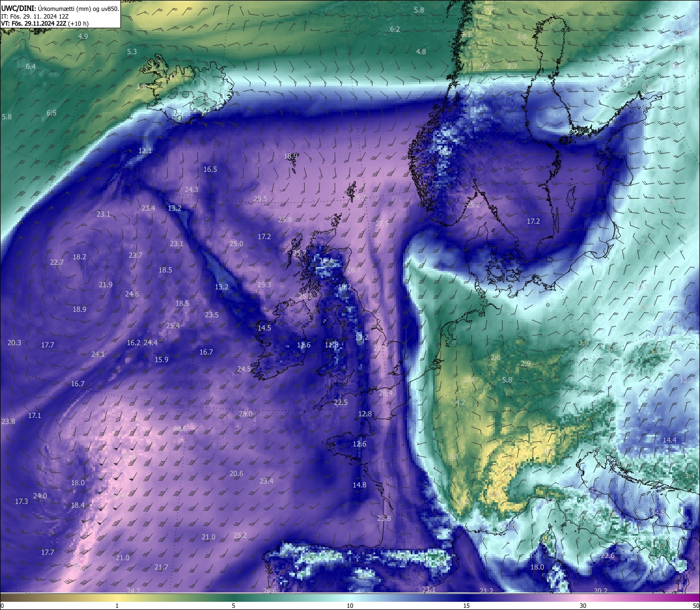700x610 pixels.
Task: Click the 'IT: Fös. 29. 11. 2024 12Z' line
Action: click(x=34, y=16)
